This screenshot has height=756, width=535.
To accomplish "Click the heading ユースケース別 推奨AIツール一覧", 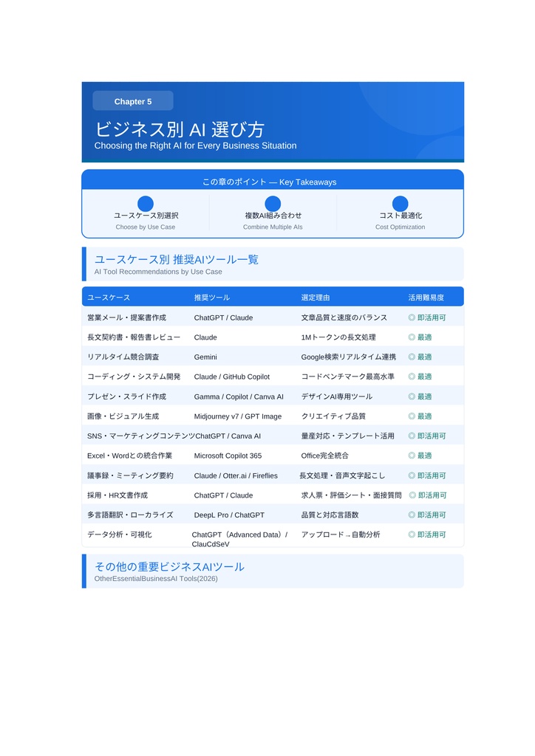I will click(177, 259).
